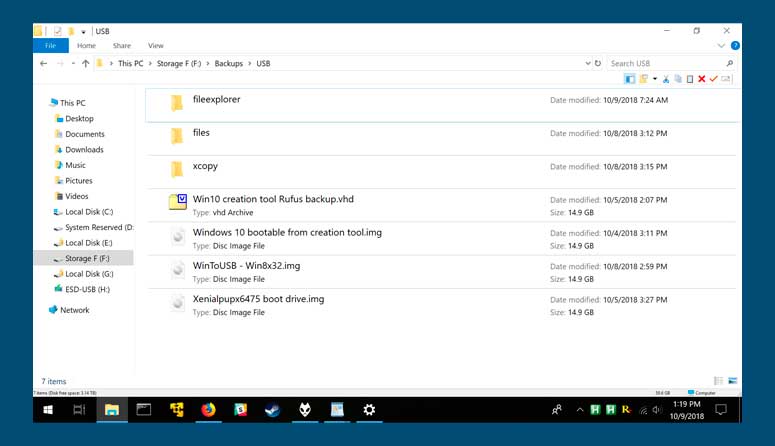Select Videos in the navigation pane
Viewport: 775px width, 446px height.
(77, 196)
